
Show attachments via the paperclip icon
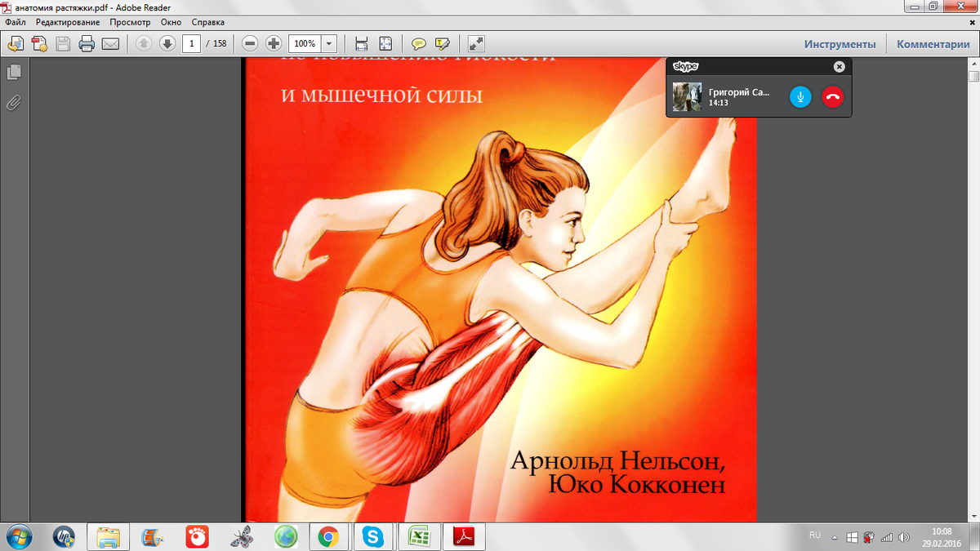pyautogui.click(x=14, y=103)
